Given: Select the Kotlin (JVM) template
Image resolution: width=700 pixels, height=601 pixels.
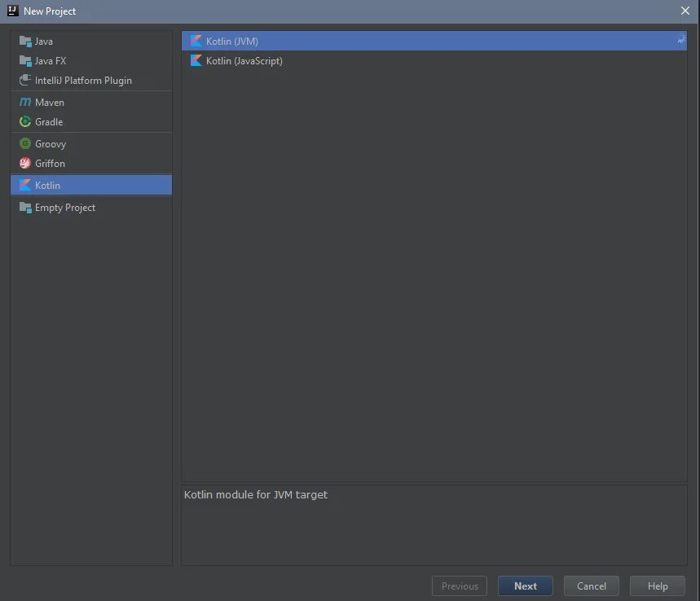Looking at the screenshot, I should [x=434, y=41].
